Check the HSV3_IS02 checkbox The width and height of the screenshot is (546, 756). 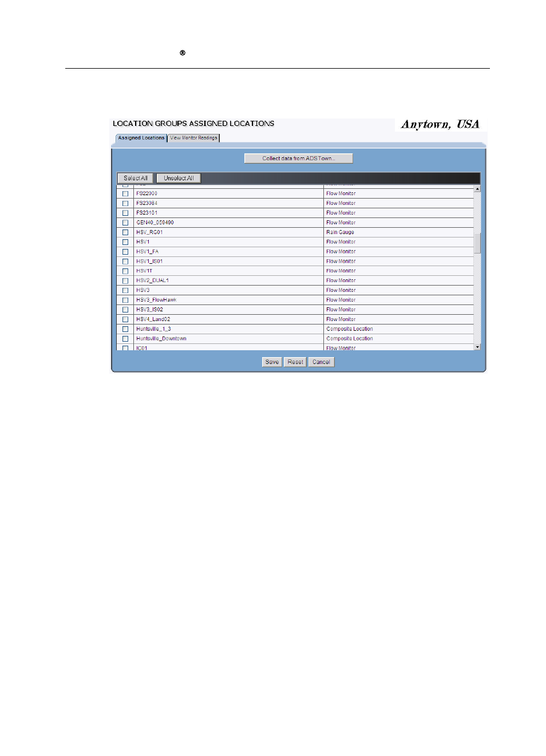[x=125, y=310]
